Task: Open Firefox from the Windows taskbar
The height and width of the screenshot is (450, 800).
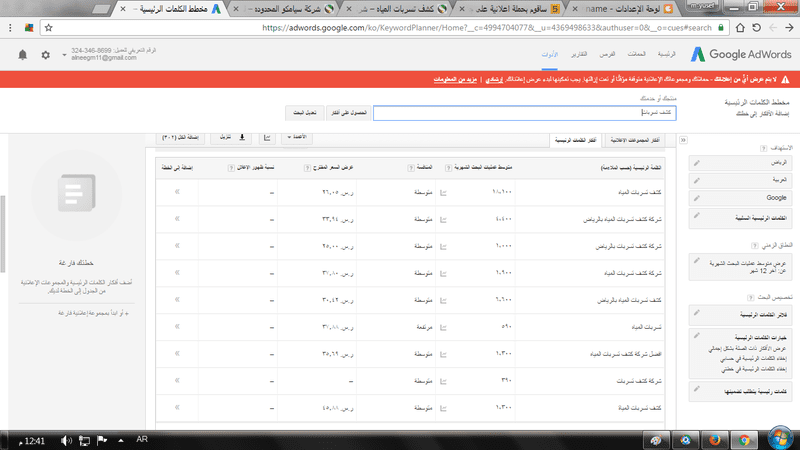Action: coord(715,440)
